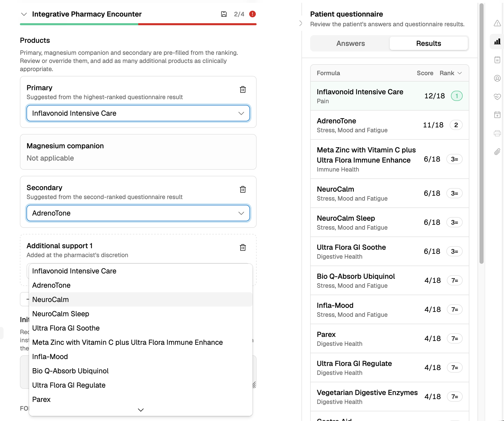504x421 pixels.
Task: Click the rank 1 badge
Action: pyautogui.click(x=457, y=96)
